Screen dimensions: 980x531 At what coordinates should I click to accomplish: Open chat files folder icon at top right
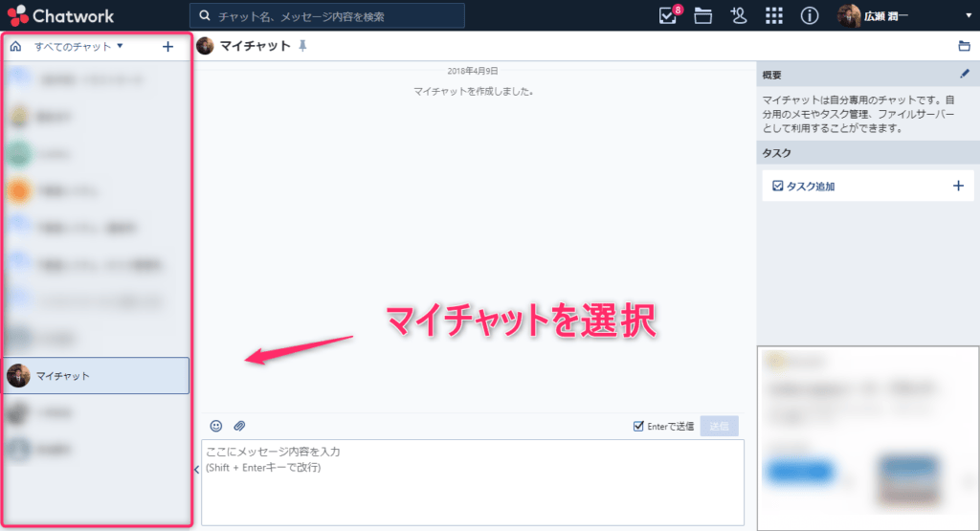tap(964, 46)
